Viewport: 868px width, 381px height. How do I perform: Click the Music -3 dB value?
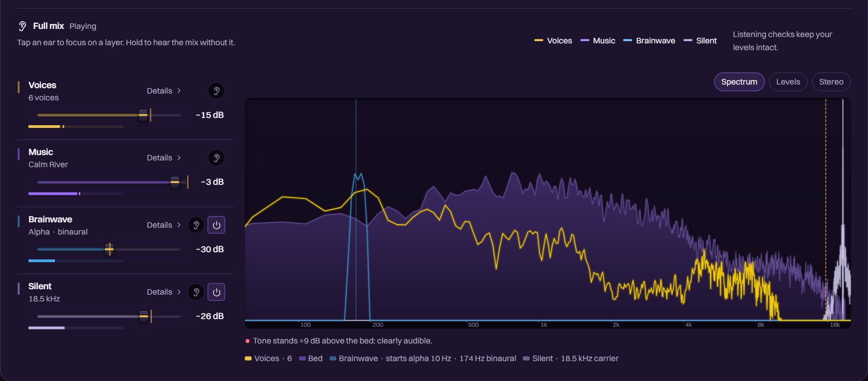click(212, 182)
